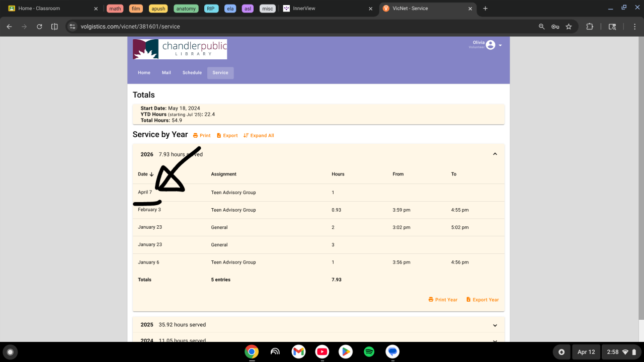644x362 pixels.
Task: Click the 0.93 hours value
Action: [337, 210]
